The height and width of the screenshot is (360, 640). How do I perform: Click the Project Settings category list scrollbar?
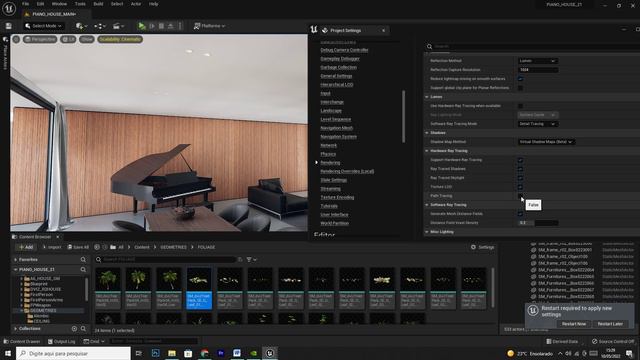tap(403, 116)
